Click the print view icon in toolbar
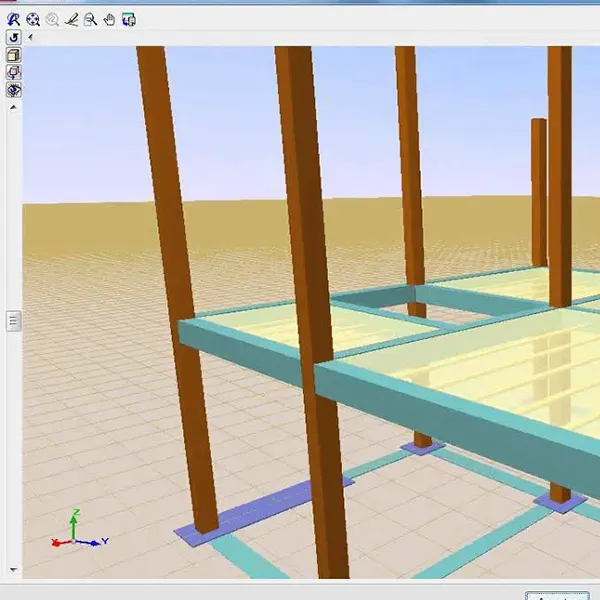The image size is (600, 600). point(129,19)
